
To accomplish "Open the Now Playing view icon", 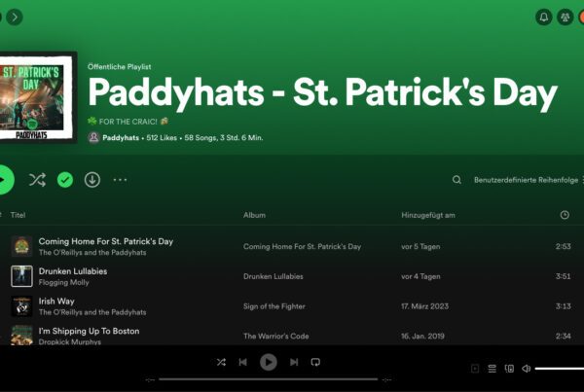I will click(475, 369).
